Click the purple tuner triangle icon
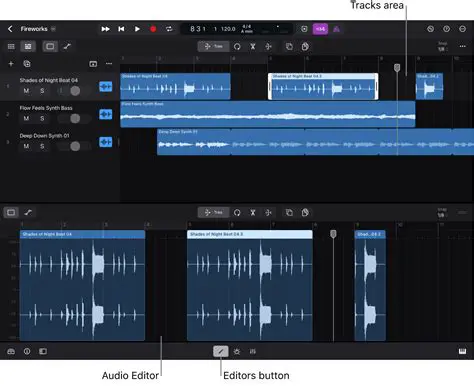This screenshot has height=386, width=474. tap(336, 29)
